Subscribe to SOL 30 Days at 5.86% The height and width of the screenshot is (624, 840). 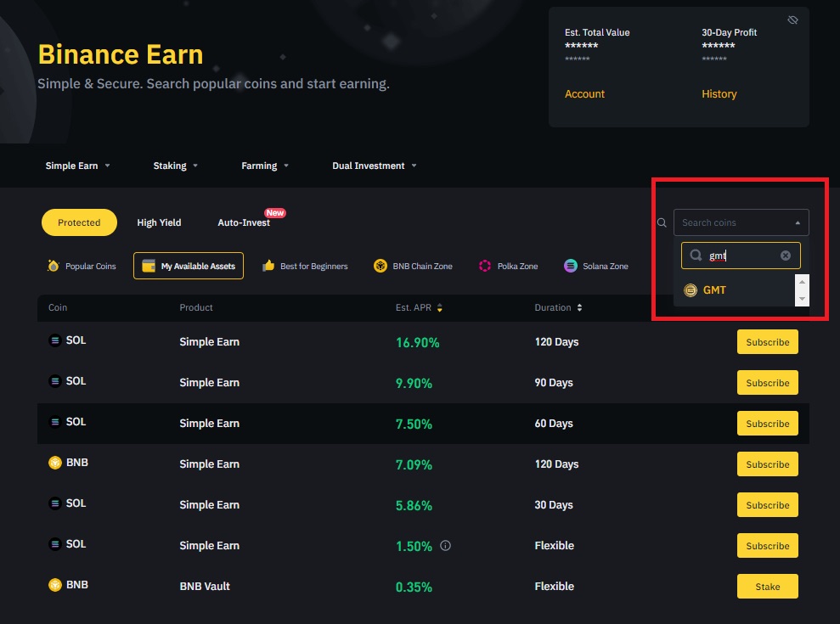pyautogui.click(x=768, y=504)
